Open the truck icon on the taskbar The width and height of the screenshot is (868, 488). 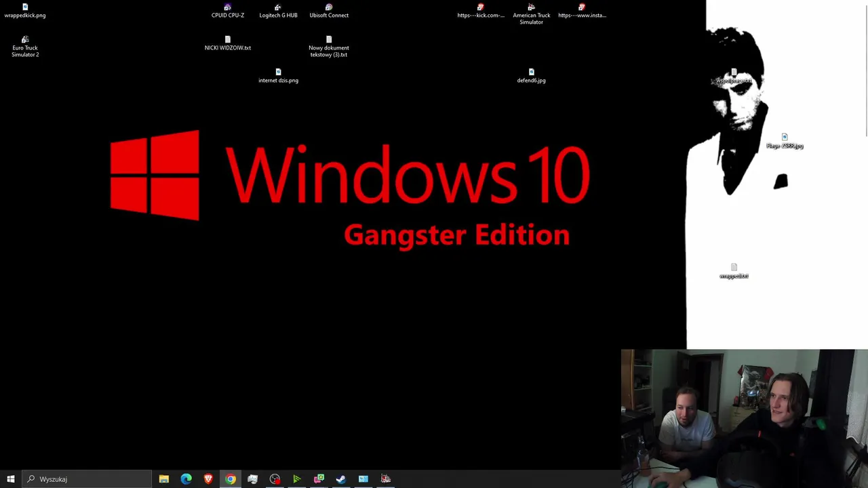385,479
